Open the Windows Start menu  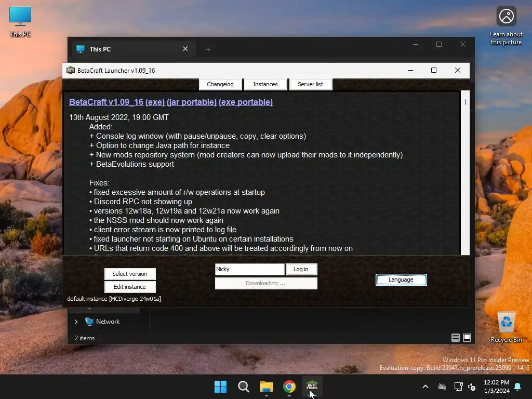pos(220,387)
